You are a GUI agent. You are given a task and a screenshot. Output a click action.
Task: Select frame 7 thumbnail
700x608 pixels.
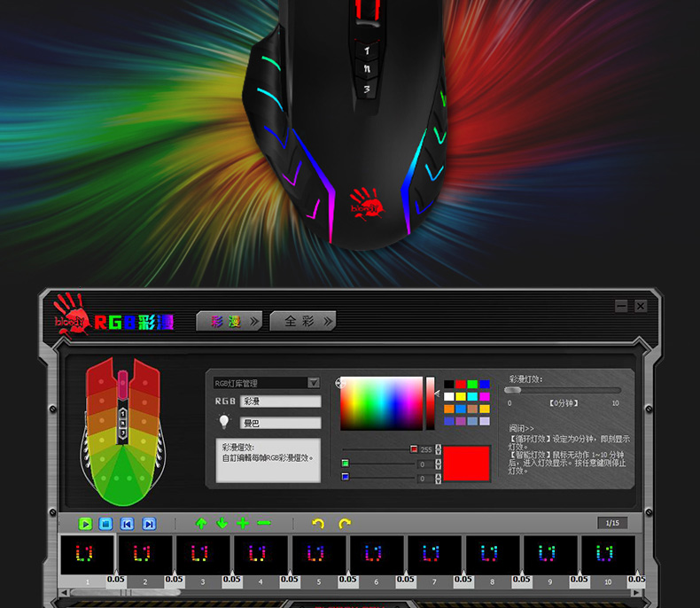[x=434, y=555]
